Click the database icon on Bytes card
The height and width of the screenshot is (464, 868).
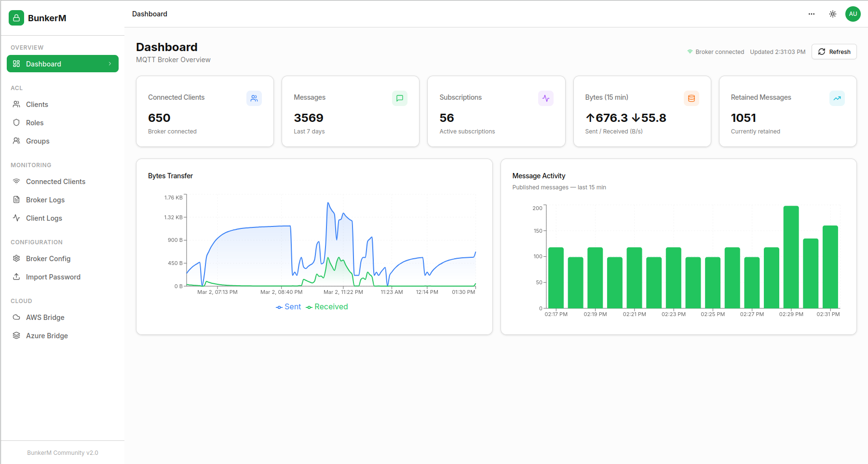(692, 98)
